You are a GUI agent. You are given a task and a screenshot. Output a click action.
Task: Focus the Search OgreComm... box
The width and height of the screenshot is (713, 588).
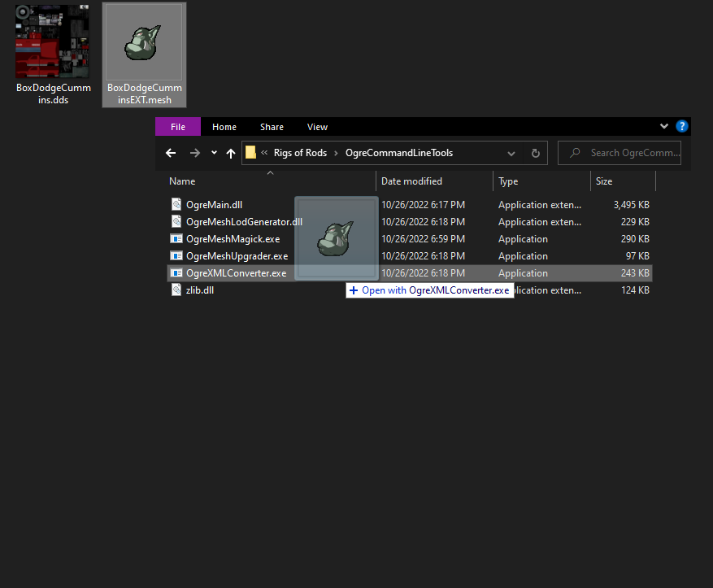[620, 153]
